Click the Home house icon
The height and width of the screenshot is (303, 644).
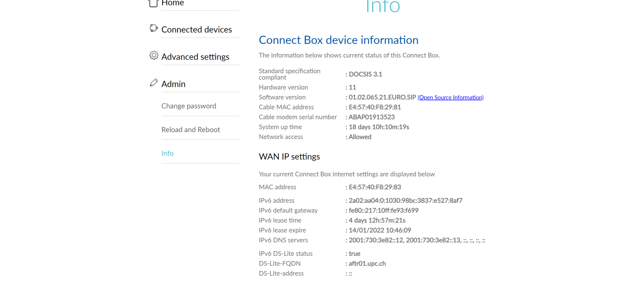153,3
